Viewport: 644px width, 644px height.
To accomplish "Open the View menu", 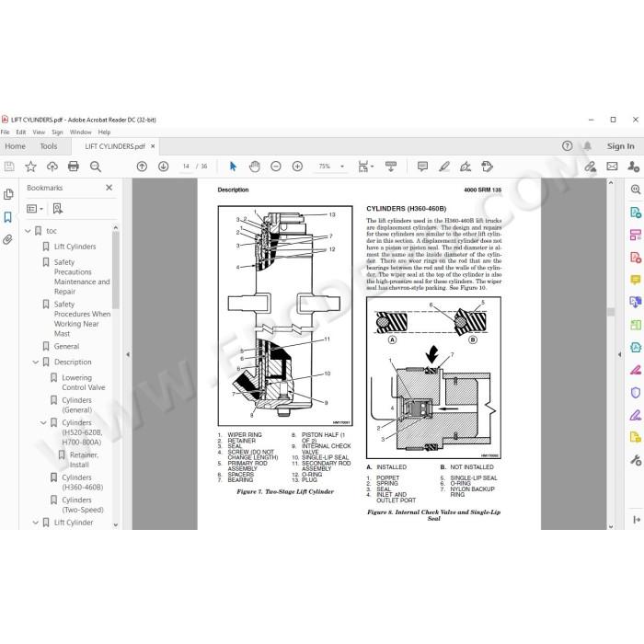I will tap(39, 132).
